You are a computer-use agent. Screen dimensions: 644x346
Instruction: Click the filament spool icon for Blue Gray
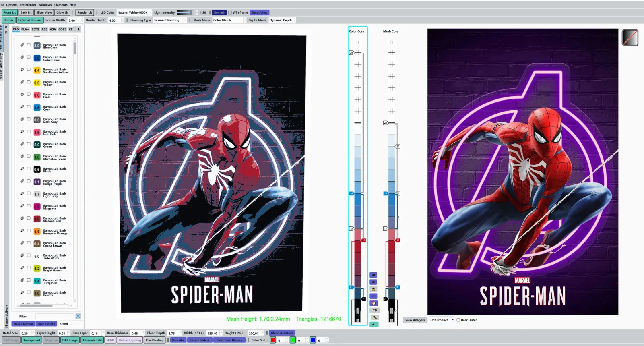(x=22, y=45)
